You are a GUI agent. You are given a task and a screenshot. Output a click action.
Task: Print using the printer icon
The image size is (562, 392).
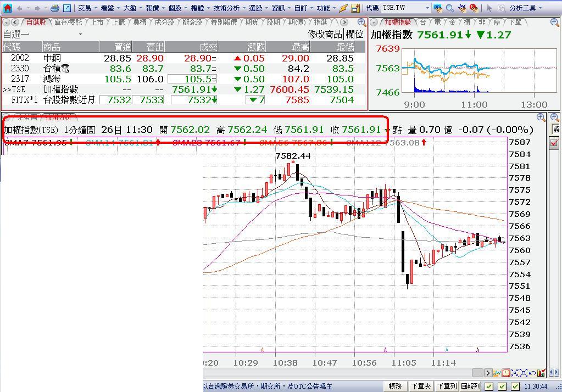pos(55,8)
